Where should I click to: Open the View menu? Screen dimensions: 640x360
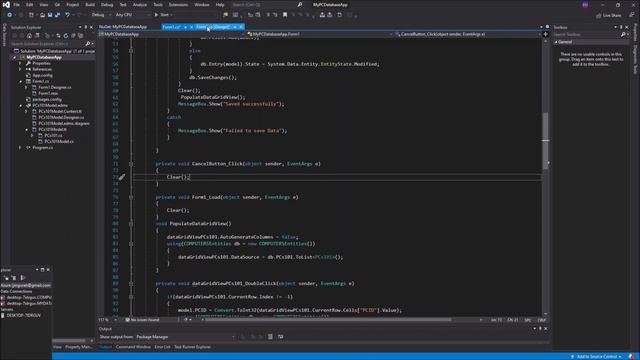[43, 5]
